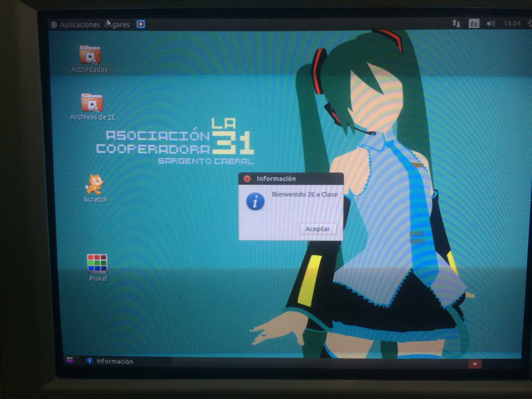Click the Información dialog title bar

tap(291, 179)
